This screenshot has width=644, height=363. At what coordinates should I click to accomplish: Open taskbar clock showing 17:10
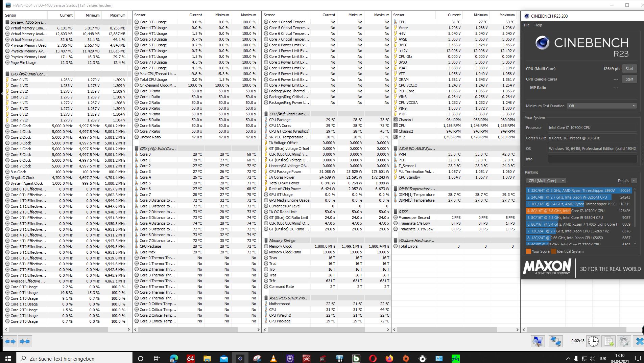point(620,359)
